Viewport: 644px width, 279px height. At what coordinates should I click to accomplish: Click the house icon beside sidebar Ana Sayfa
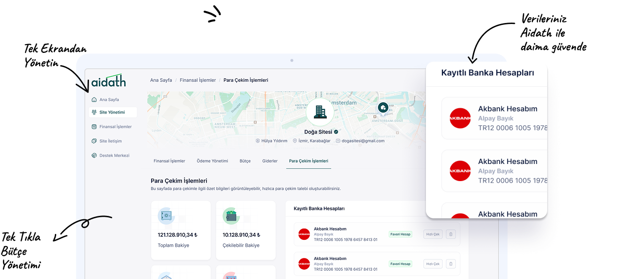94,99
